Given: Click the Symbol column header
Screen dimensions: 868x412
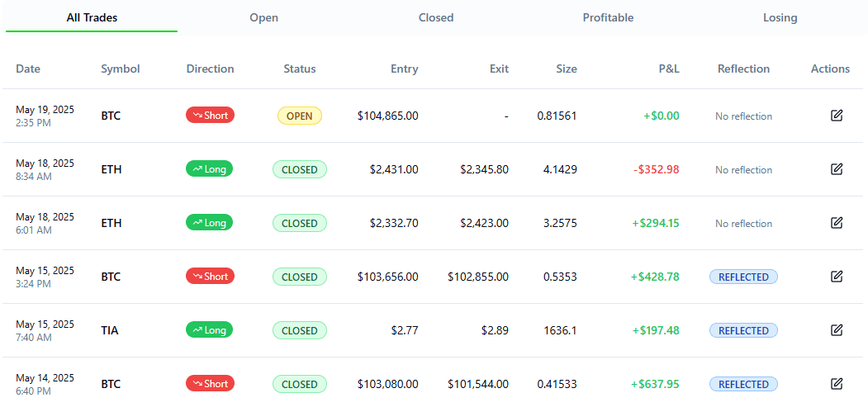Looking at the screenshot, I should coord(121,69).
